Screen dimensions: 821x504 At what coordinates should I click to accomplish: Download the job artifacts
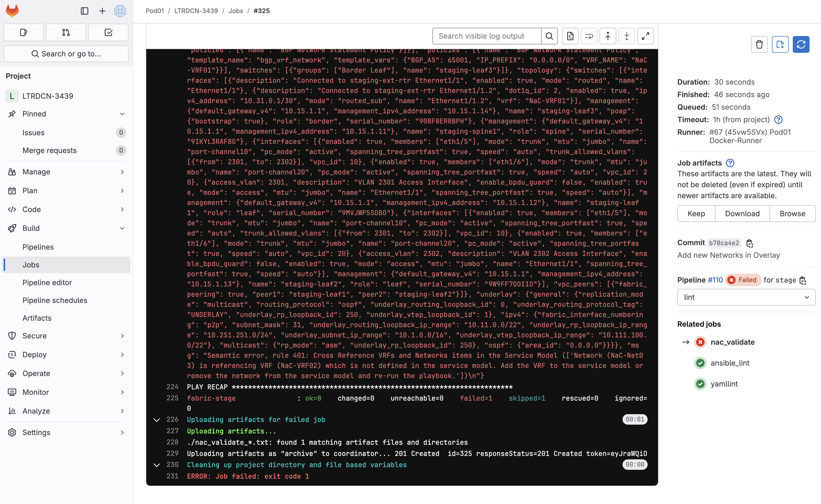[742, 214]
